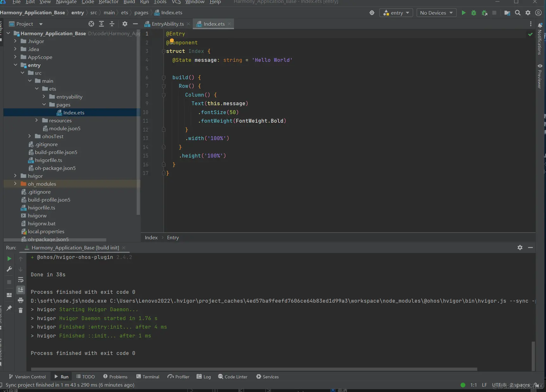This screenshot has width=546, height=392.
Task: Click the print icon in Run panel
Action: 21,300
